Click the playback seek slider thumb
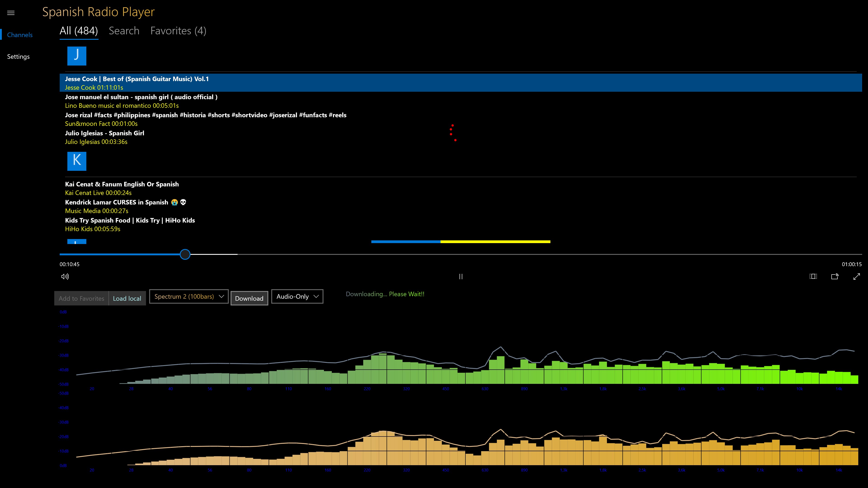The image size is (868, 488). click(185, 254)
